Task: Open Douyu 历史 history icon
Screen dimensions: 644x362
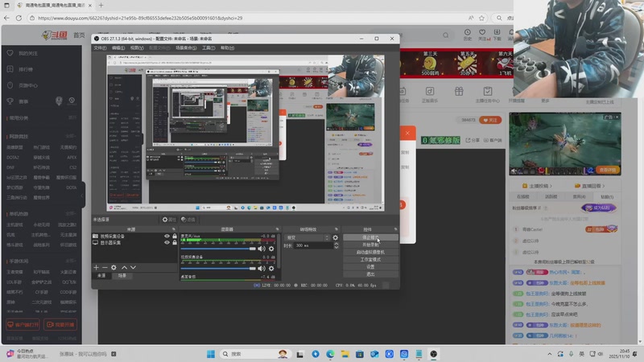Action: [468, 35]
